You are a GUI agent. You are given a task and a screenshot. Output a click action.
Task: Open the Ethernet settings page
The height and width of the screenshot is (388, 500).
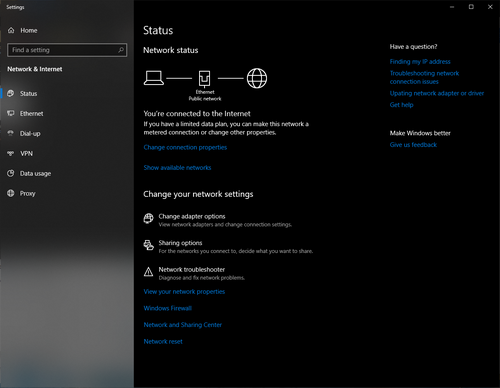click(67, 113)
